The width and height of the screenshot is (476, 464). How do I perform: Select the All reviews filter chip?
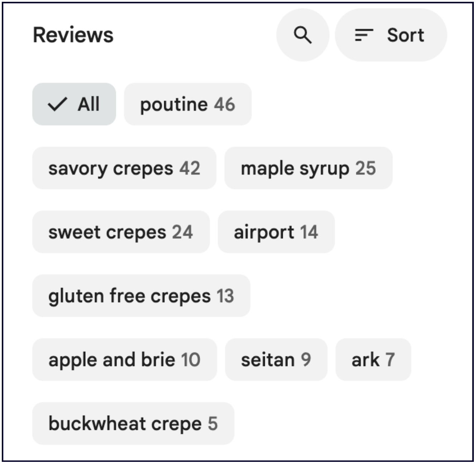(74, 104)
